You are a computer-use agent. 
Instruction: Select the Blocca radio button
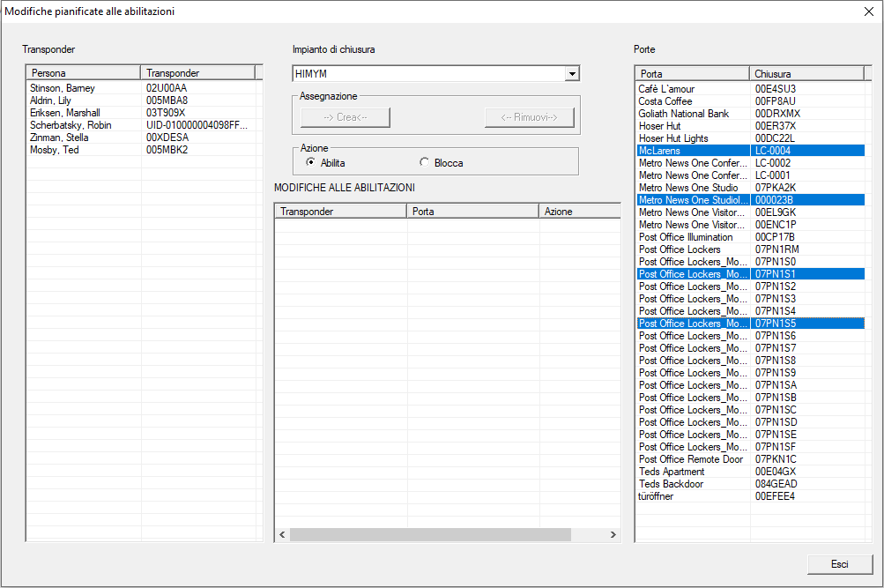click(x=425, y=162)
